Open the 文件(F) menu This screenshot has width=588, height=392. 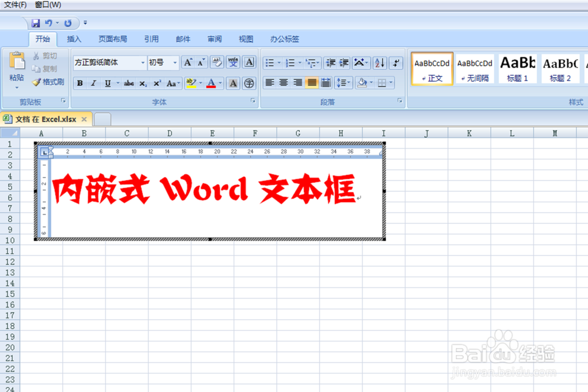16,4
